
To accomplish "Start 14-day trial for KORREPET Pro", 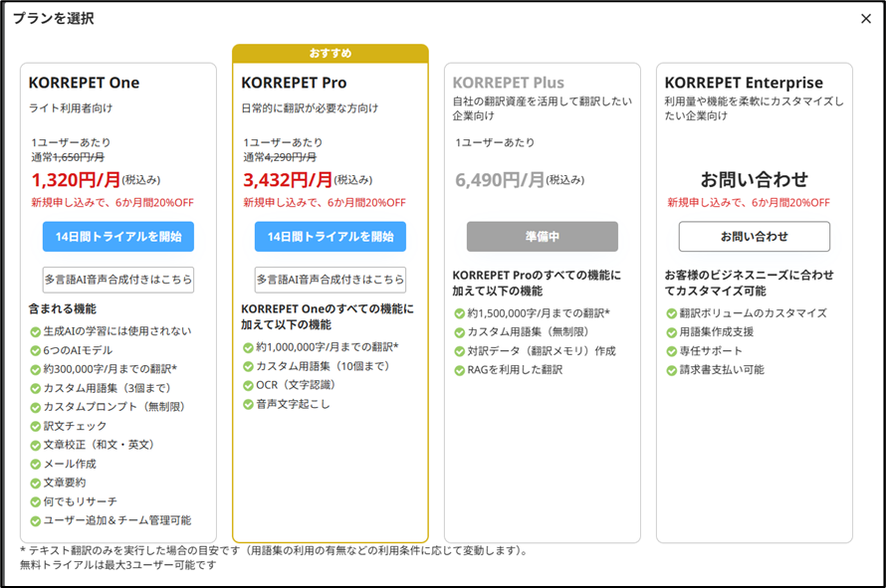I will click(x=331, y=237).
